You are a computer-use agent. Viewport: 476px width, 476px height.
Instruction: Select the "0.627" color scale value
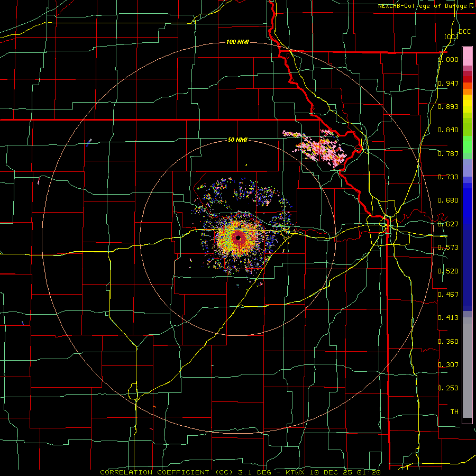(448, 224)
